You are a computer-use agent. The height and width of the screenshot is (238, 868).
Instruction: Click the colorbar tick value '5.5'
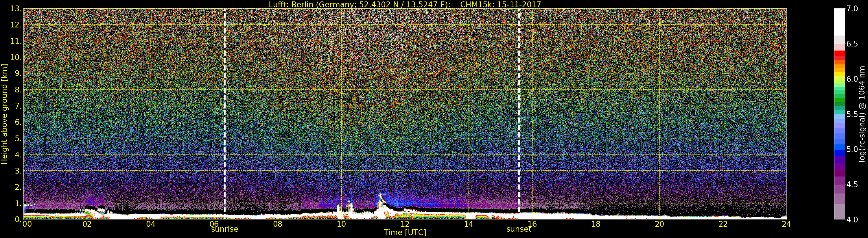[852, 114]
